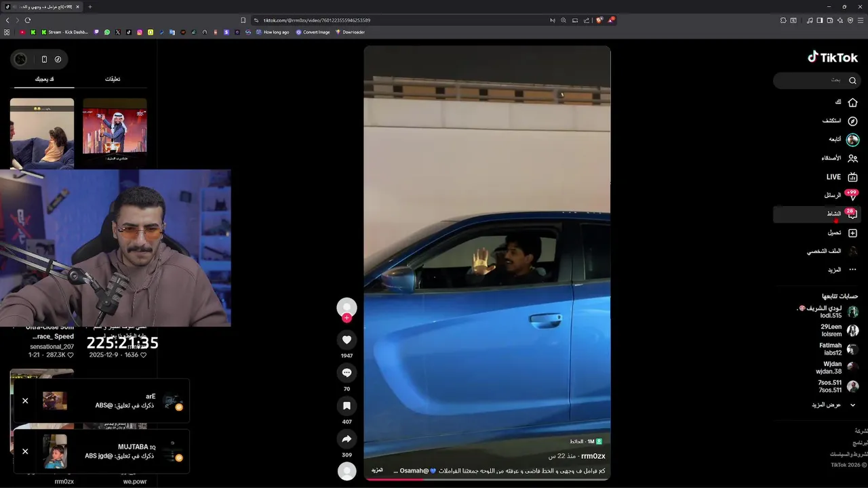Viewport: 868px width, 488px height.
Task: Open followed account Wjdan wjdan.38
Action: coord(837,367)
